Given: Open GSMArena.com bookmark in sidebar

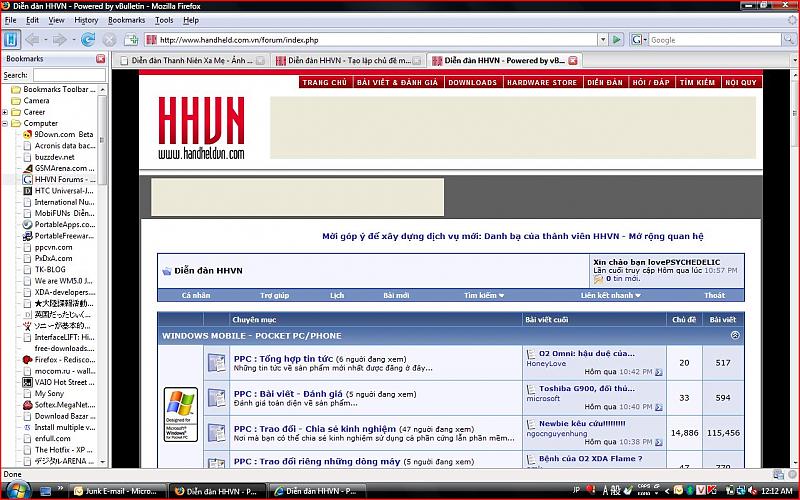Looking at the screenshot, I should [63, 168].
